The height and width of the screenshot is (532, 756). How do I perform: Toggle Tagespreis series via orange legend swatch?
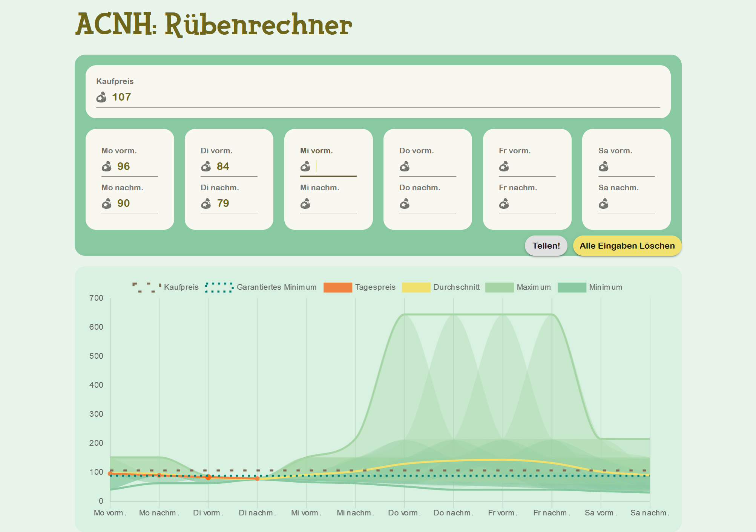[338, 287]
